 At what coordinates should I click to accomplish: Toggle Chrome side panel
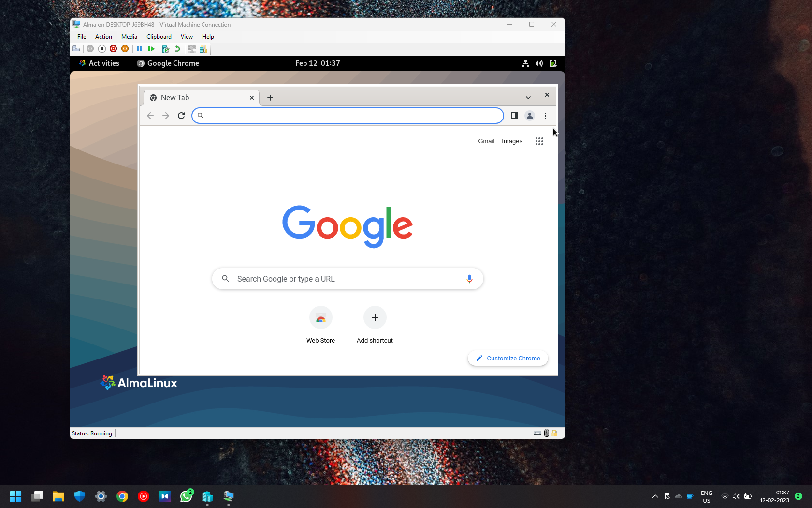point(514,116)
